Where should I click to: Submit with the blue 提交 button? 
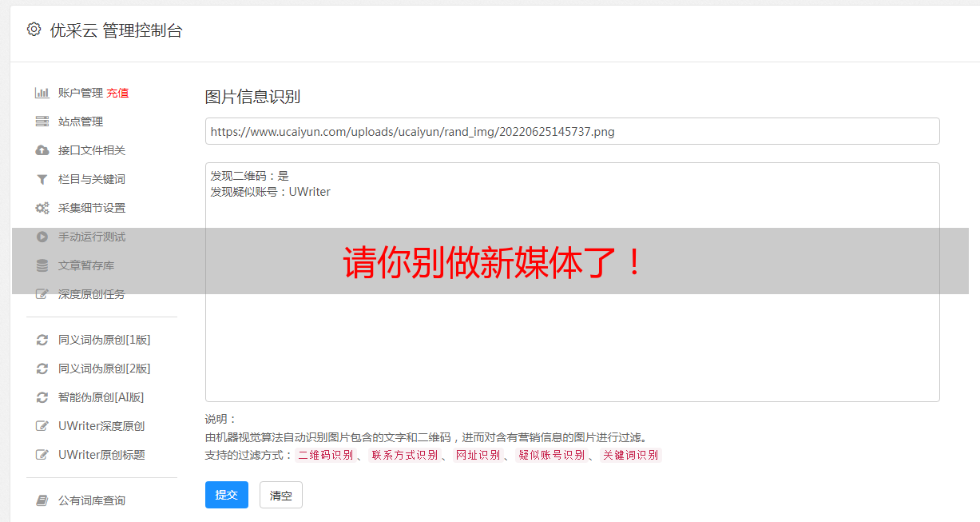point(227,495)
